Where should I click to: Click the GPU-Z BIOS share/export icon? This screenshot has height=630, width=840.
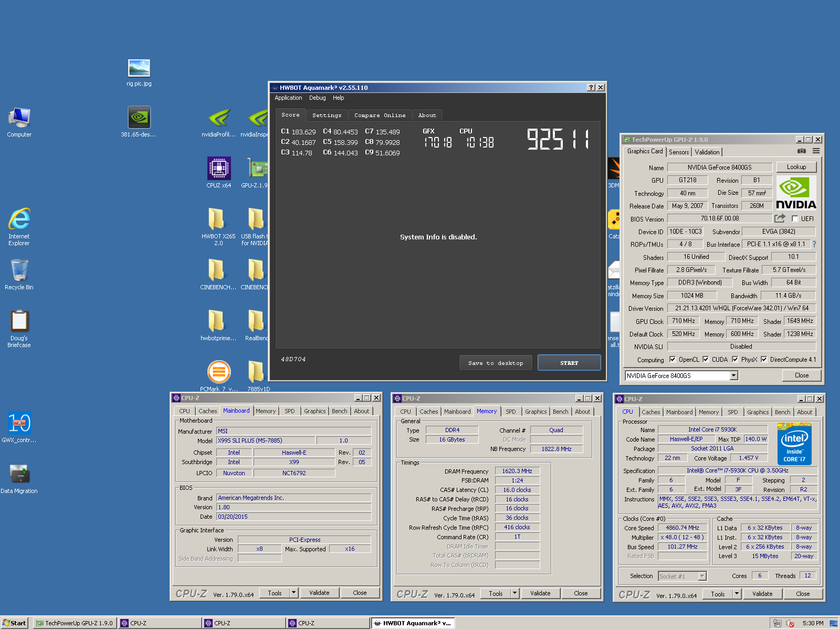(780, 218)
